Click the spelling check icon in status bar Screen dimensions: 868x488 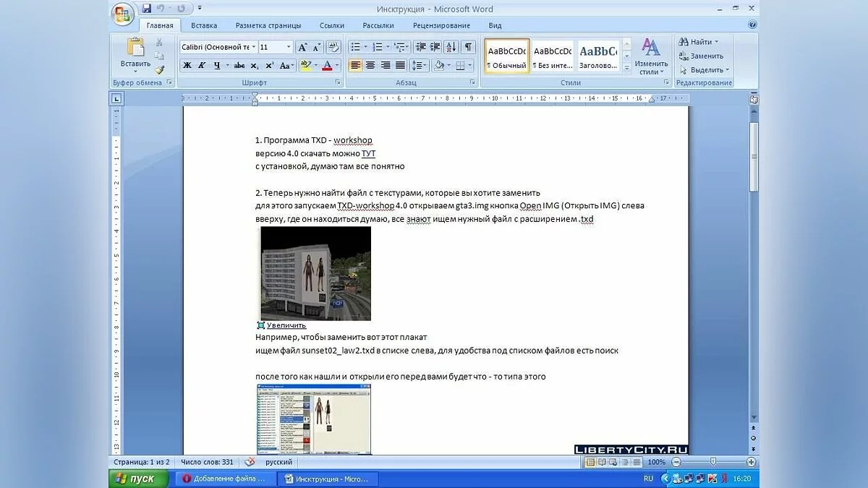[250, 462]
